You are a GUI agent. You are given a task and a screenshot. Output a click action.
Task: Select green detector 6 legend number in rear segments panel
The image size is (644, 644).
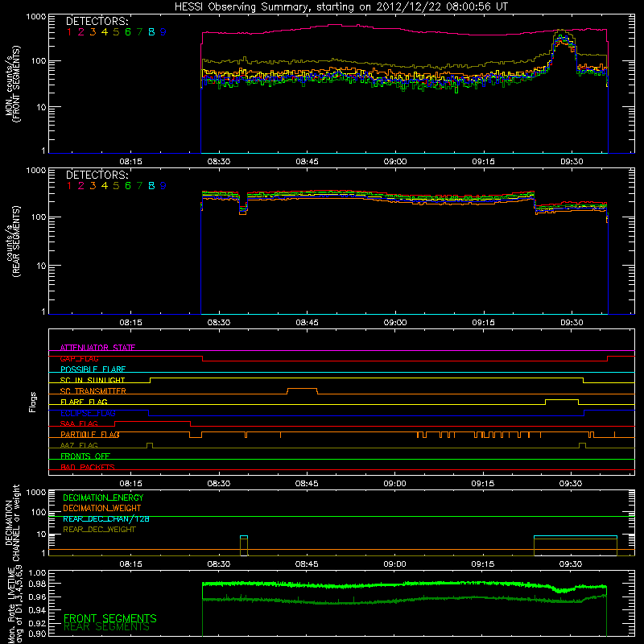click(x=128, y=186)
